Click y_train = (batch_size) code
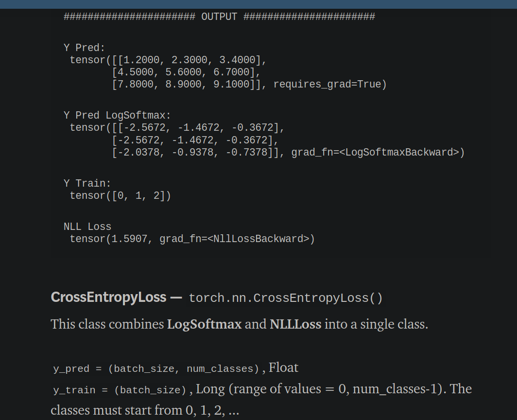 coord(120,390)
